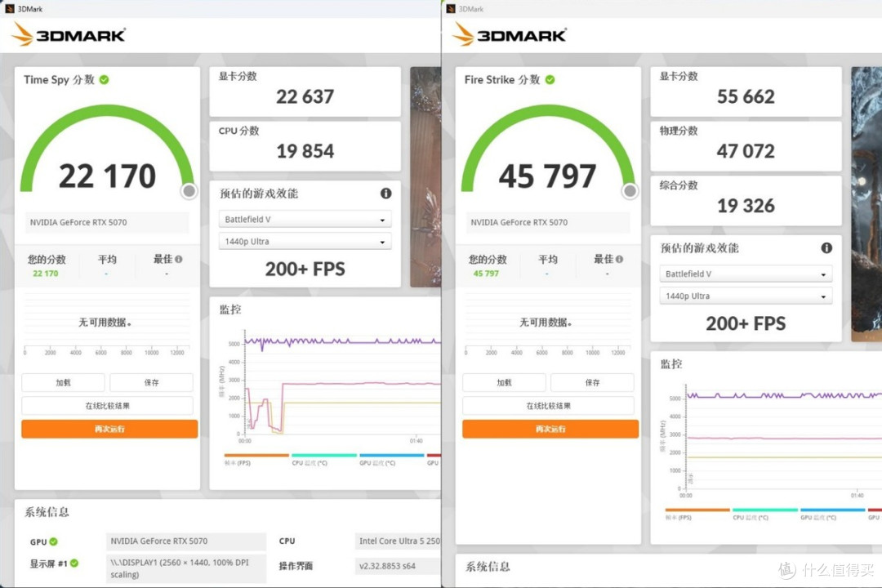The height and width of the screenshot is (588, 882).
Task: Click the Fire Strike monitoring frequency chart
Action: click(x=783, y=439)
